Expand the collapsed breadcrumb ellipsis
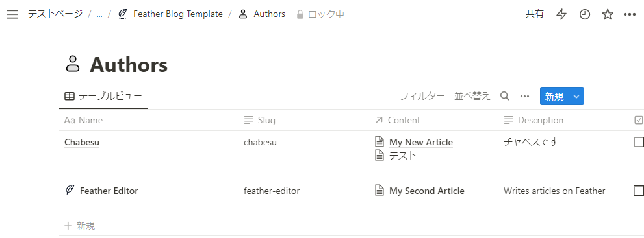 [99, 14]
